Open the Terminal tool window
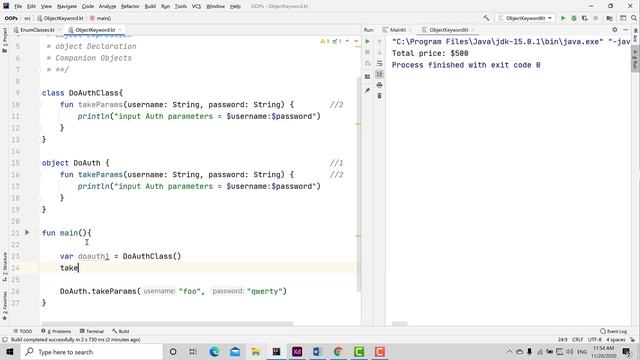Screen dimensions: 640x360 (x=92, y=331)
